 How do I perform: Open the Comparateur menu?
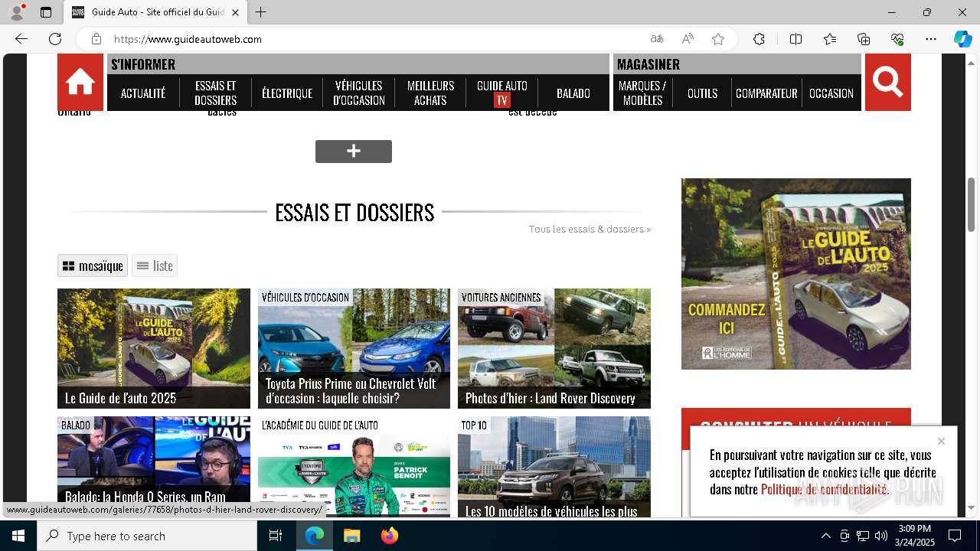(766, 93)
